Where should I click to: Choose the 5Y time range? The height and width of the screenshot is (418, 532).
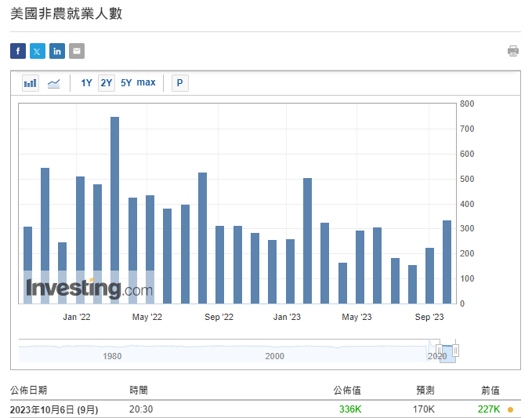(126, 83)
